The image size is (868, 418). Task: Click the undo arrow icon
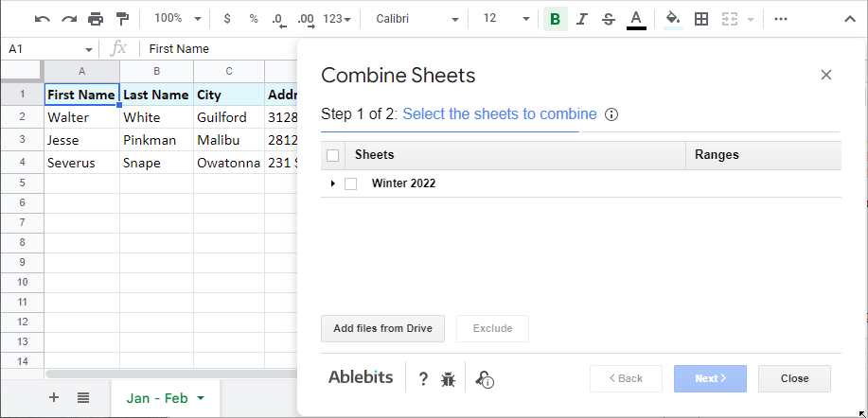tap(42, 19)
